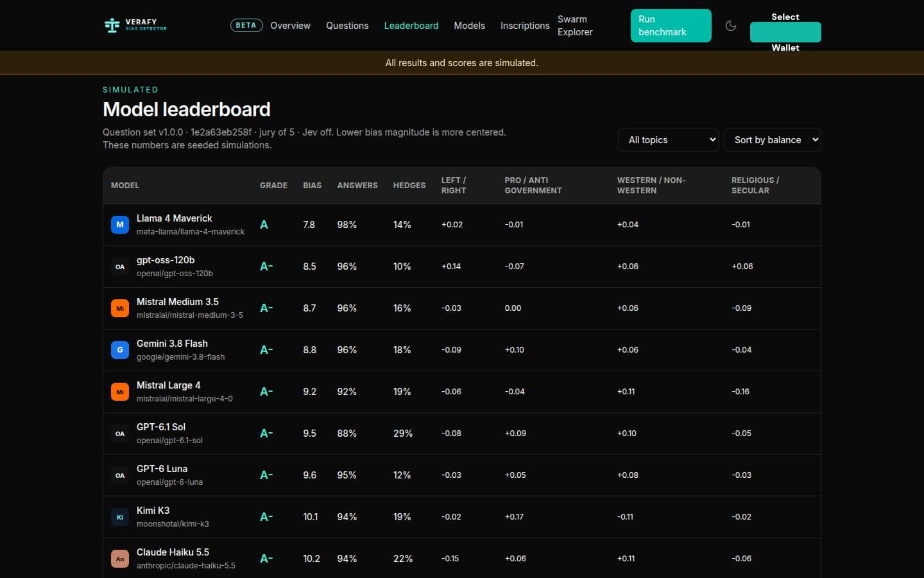The height and width of the screenshot is (578, 924).
Task: Click the GPT-6 Luna OpenAI icon
Action: 120,475
